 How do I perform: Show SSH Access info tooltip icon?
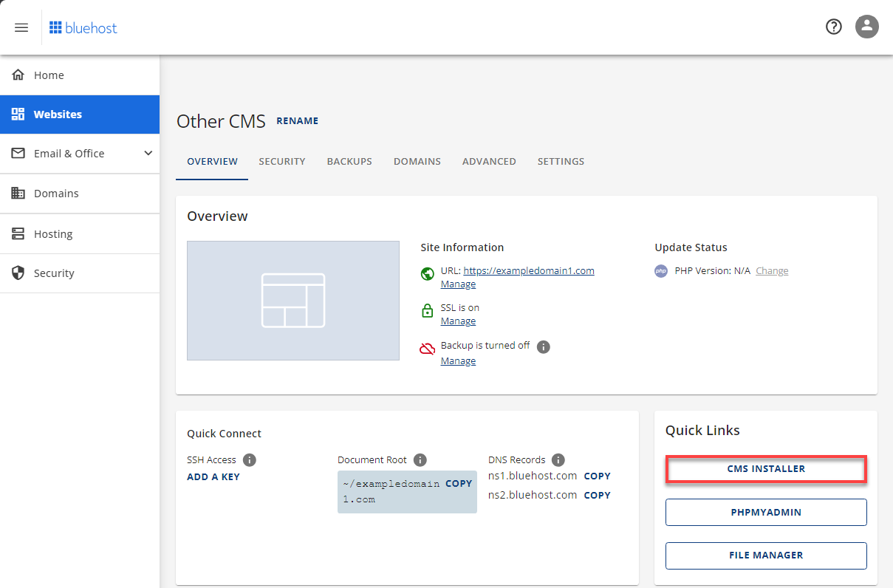[x=250, y=459]
